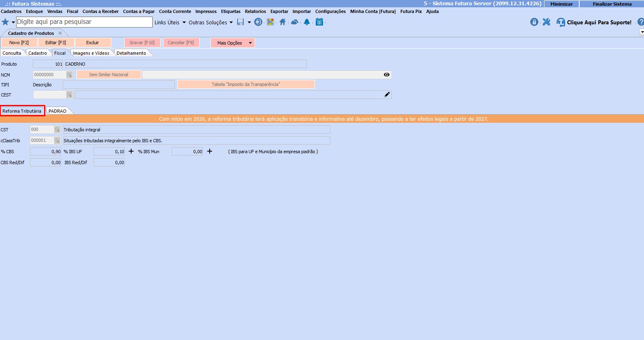
Task: Expand the Outras Soluções dropdown
Action: pos(210,23)
